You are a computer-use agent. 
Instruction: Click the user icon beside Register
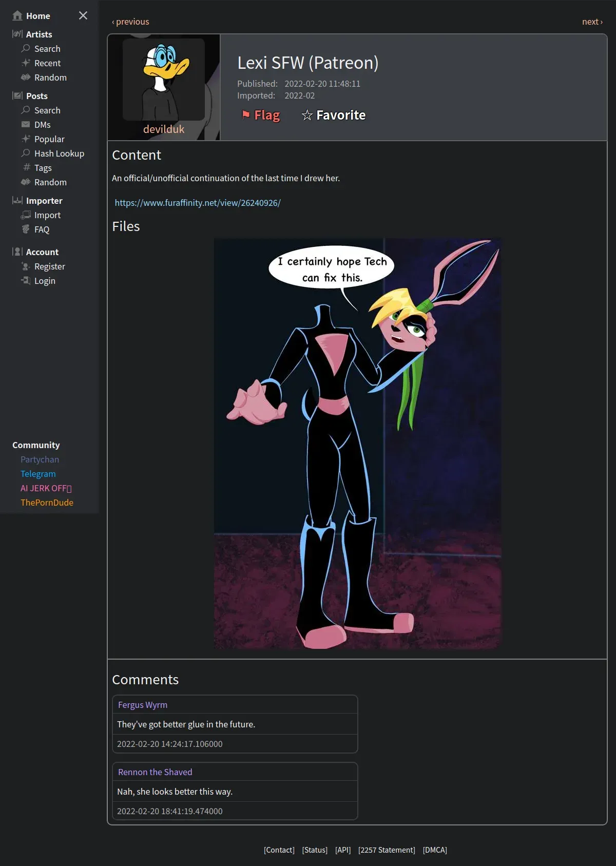[26, 266]
